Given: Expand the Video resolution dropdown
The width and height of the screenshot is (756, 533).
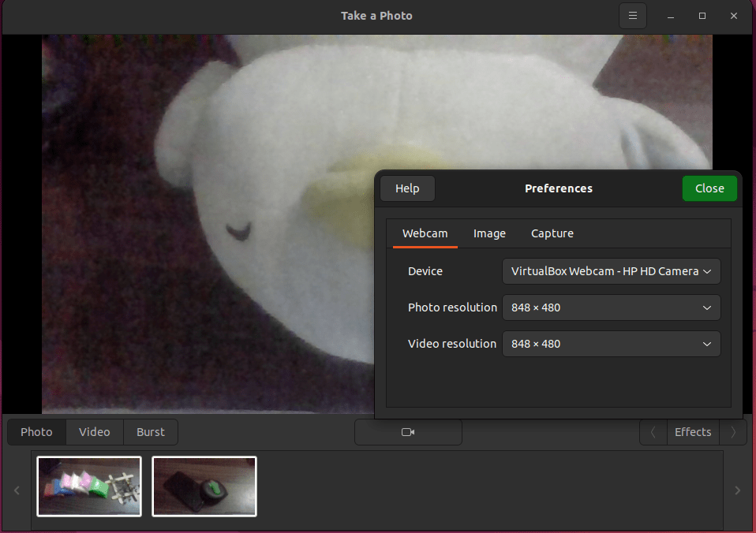Looking at the screenshot, I should coord(611,344).
